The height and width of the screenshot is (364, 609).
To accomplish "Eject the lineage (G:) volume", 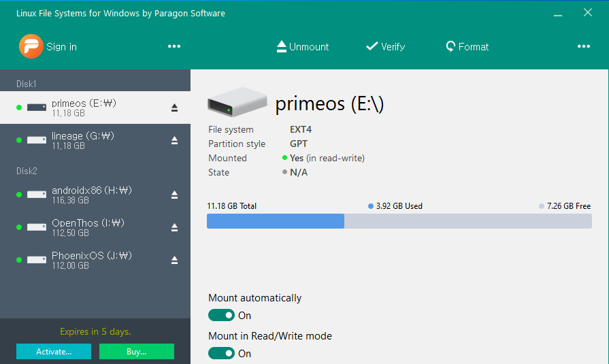I will (x=174, y=140).
